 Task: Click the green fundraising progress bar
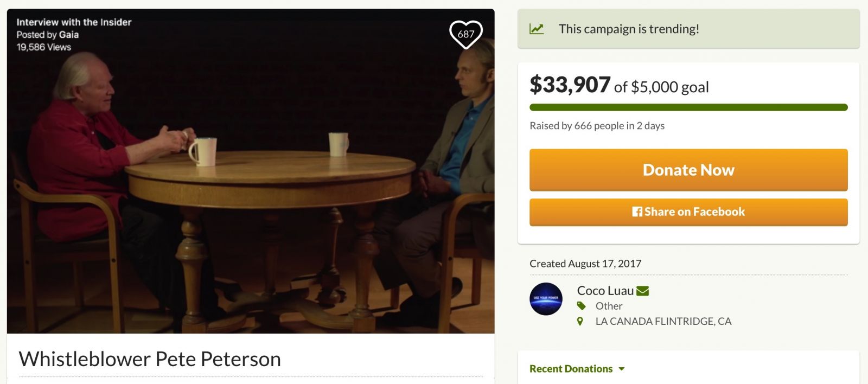688,107
